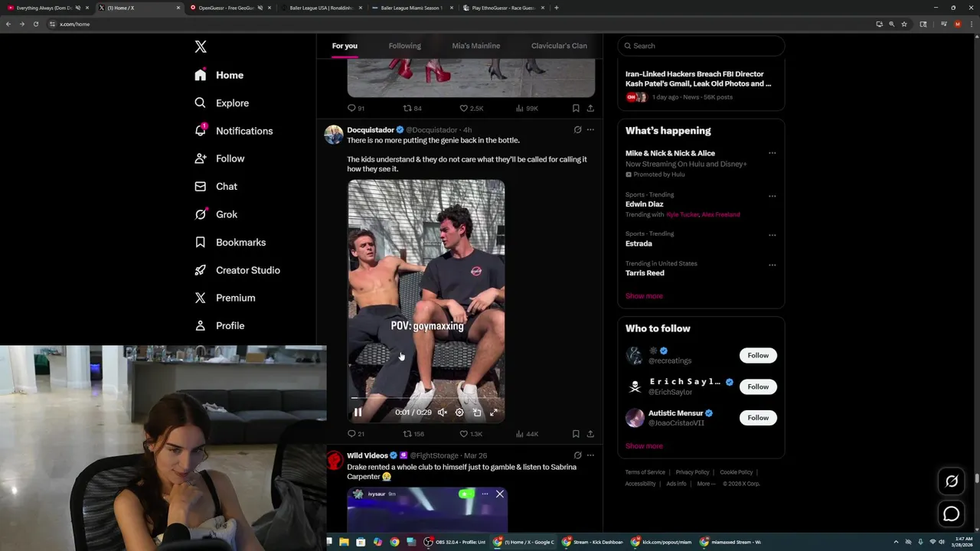Unmute the Docquistador video
This screenshot has height=551, width=980.
442,412
